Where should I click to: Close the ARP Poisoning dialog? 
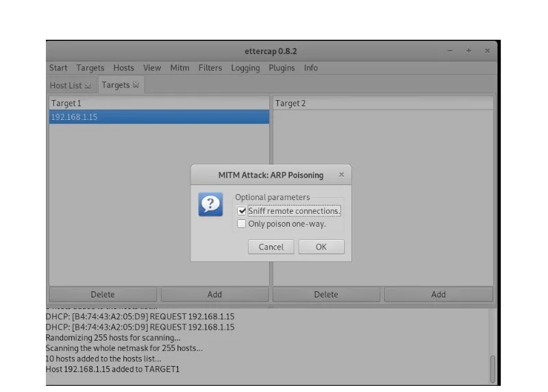point(341,175)
